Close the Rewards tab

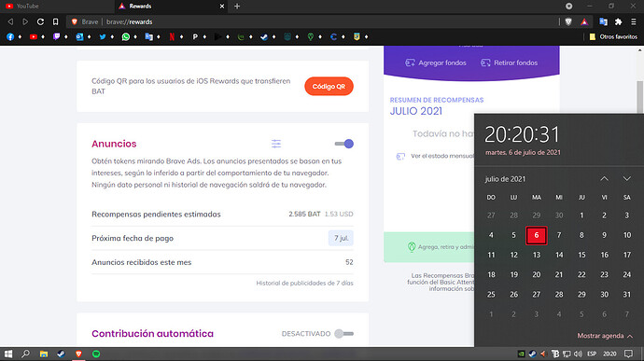tap(222, 7)
